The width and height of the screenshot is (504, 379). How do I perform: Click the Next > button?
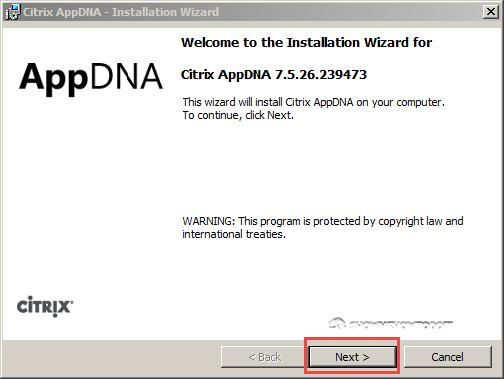coord(352,357)
